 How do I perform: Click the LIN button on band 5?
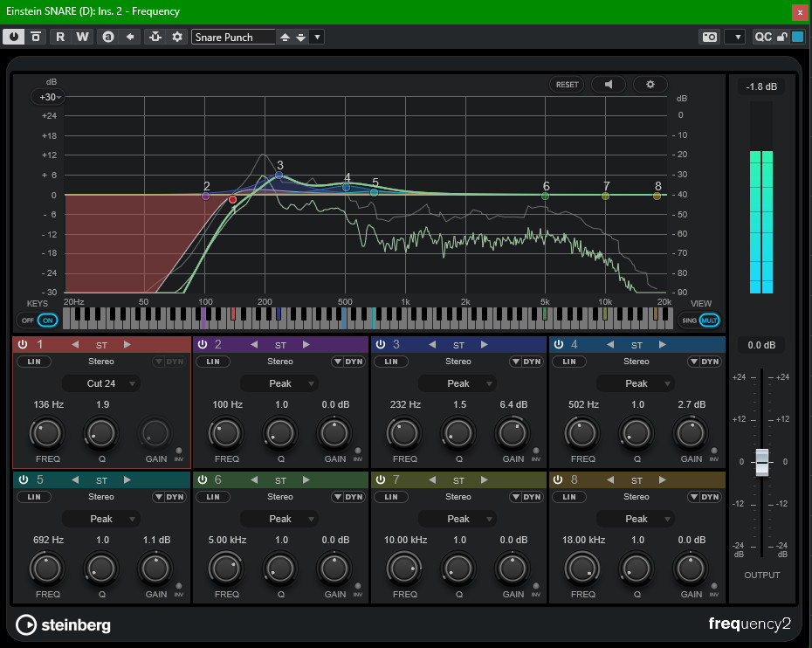point(33,497)
